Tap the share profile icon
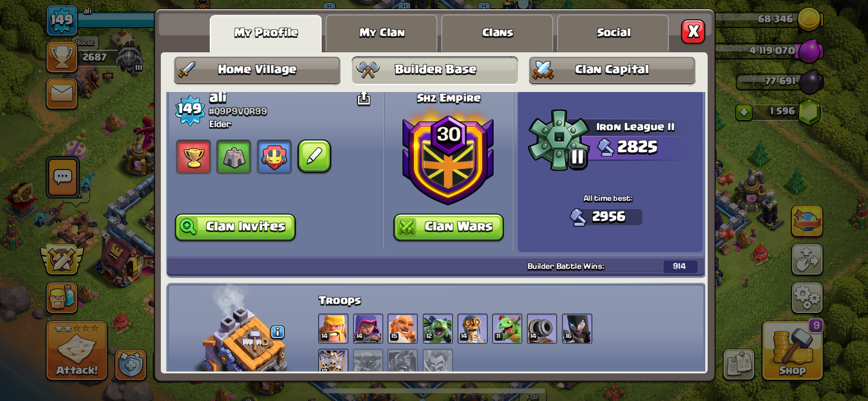 coord(364,99)
